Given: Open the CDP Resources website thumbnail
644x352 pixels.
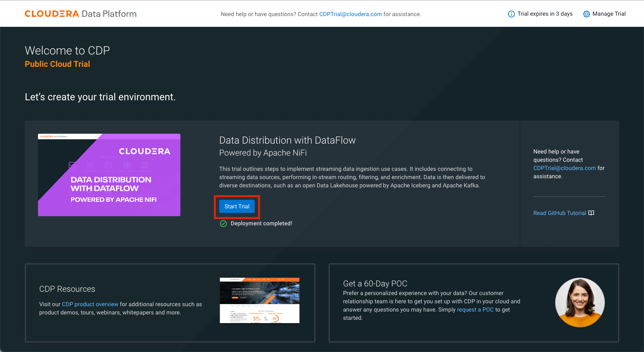Looking at the screenshot, I should [x=260, y=300].
